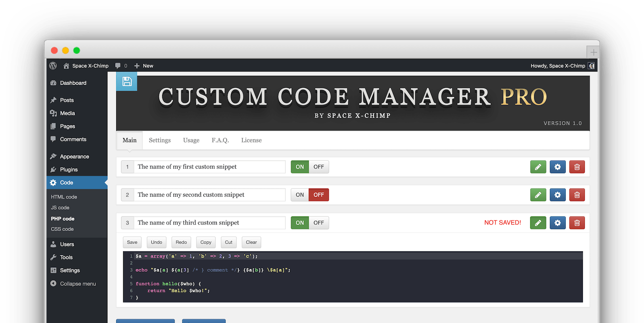
Task: Open PHP code submenu item
Action: (x=63, y=218)
